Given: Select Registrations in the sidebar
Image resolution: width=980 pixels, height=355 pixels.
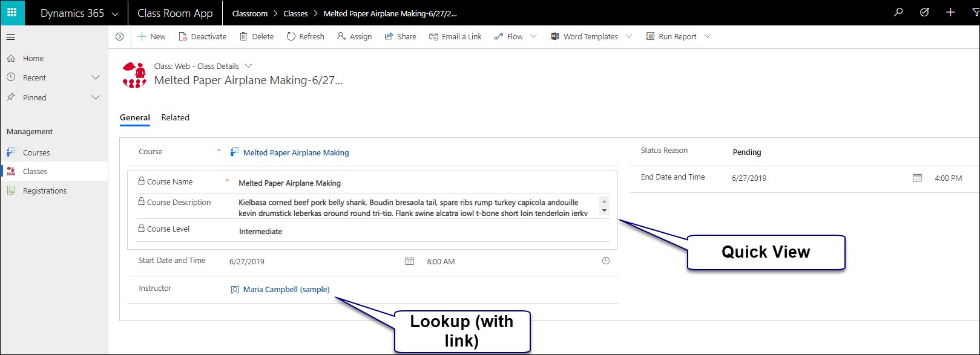Looking at the screenshot, I should click(x=45, y=191).
